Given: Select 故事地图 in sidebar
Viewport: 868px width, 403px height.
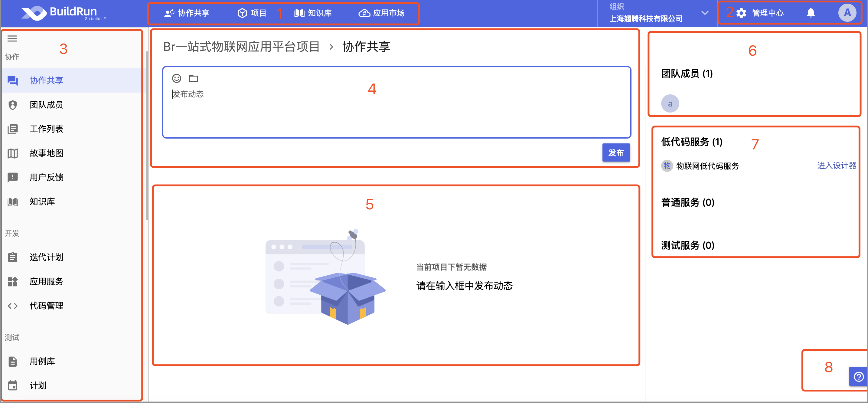Looking at the screenshot, I should pos(47,153).
